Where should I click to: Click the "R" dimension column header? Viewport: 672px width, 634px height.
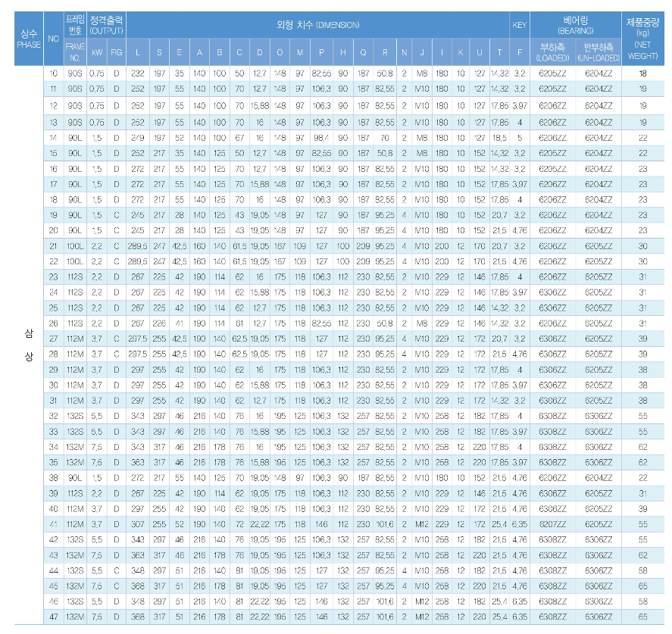click(385, 52)
